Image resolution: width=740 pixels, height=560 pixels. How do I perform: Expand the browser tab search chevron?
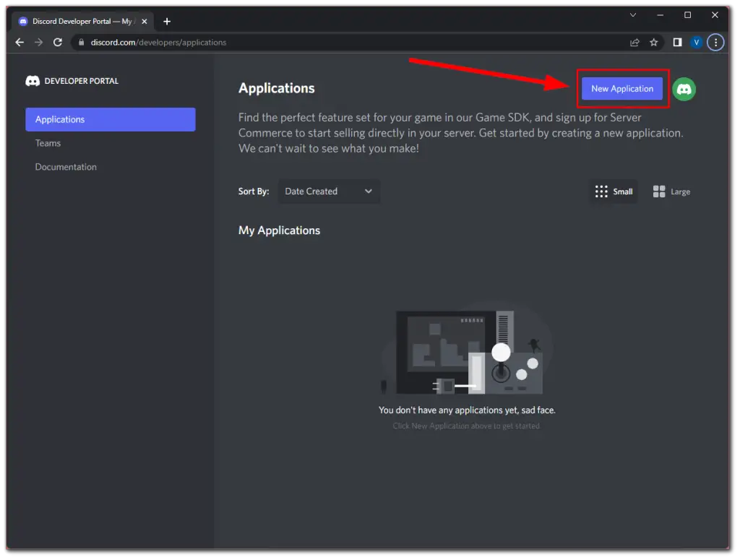tap(633, 14)
